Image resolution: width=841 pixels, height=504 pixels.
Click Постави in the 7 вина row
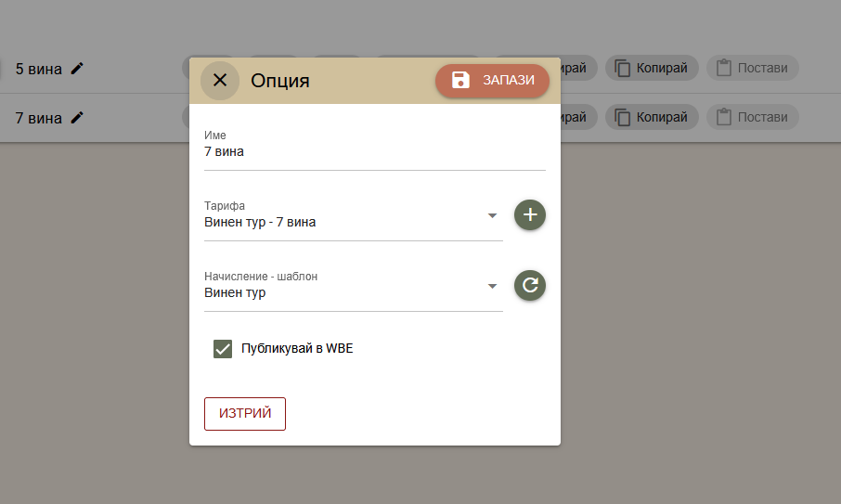[753, 117]
